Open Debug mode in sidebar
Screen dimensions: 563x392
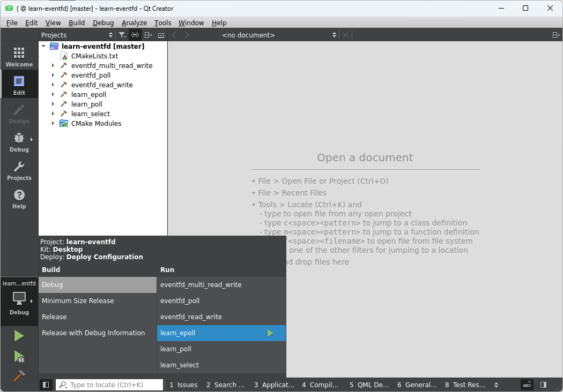(x=19, y=142)
